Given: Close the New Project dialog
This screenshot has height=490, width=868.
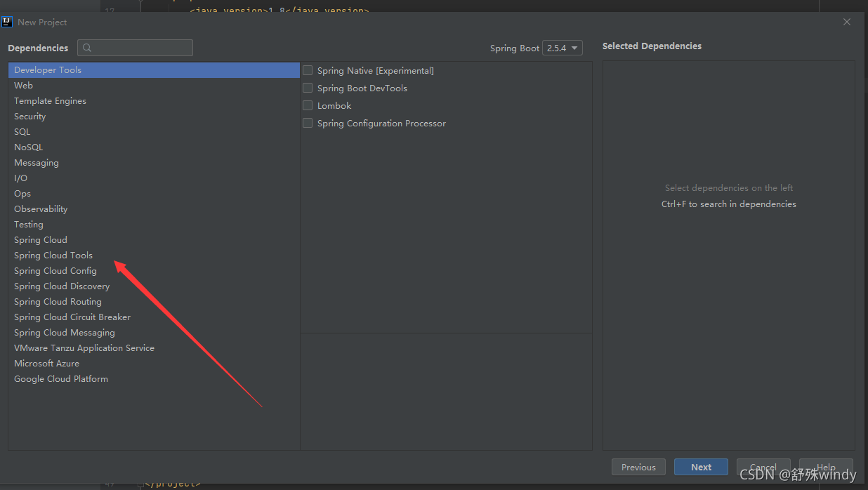Looking at the screenshot, I should [x=847, y=22].
